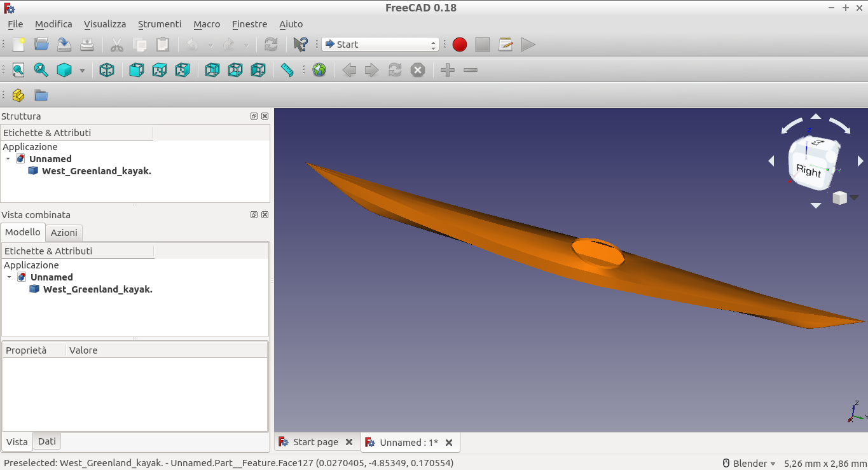Rotate view with cube's bottom arrow
Screen dimensions: 868x470
[x=816, y=205]
